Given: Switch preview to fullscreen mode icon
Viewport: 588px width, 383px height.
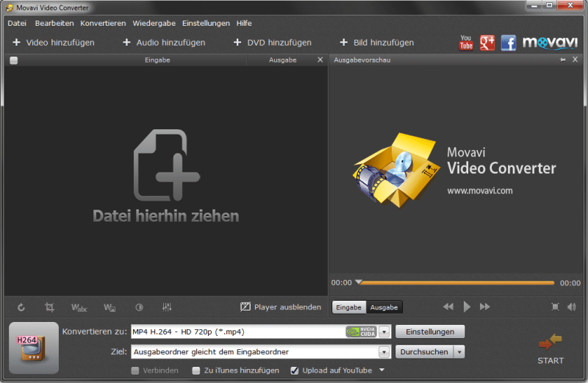Looking at the screenshot, I should (x=555, y=307).
